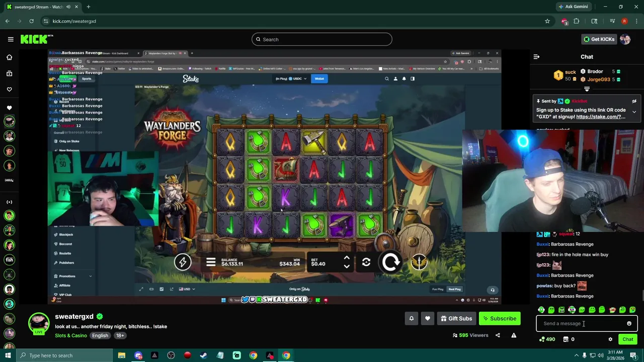This screenshot has height=362, width=644.
Task: Open the Windows notification center
Action: (633, 355)
